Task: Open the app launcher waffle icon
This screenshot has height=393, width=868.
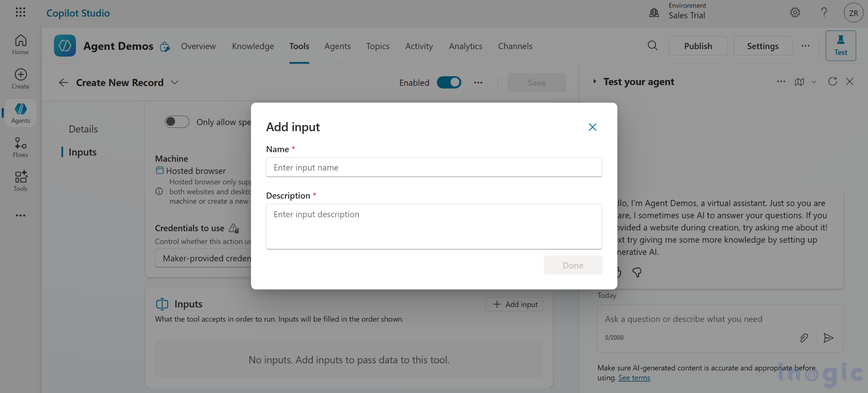Action: pyautogui.click(x=20, y=12)
